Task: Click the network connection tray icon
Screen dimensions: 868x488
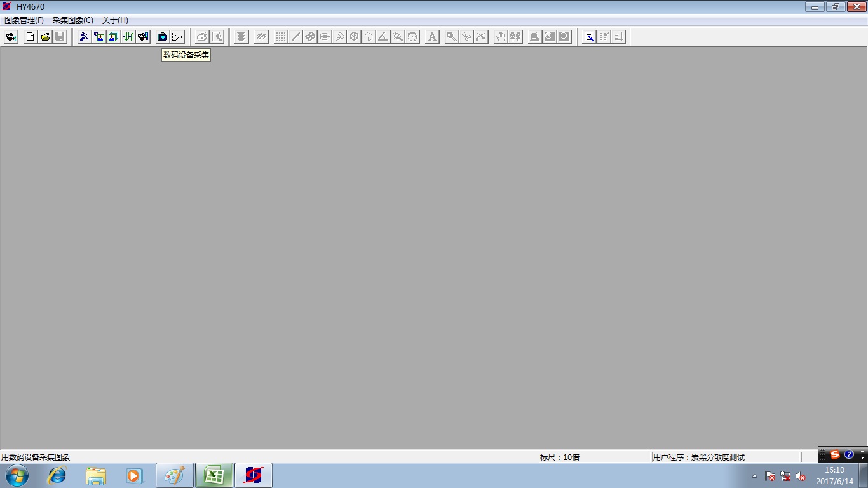Action: click(785, 476)
